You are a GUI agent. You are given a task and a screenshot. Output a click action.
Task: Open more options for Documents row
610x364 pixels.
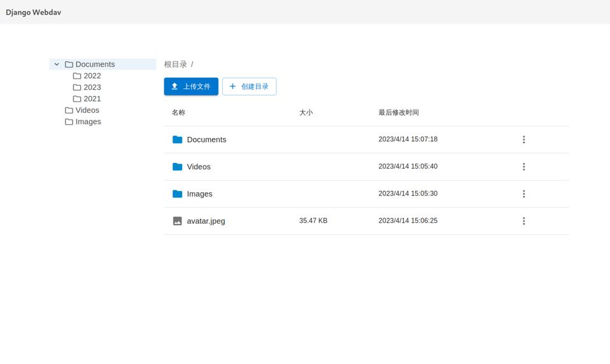pyautogui.click(x=523, y=139)
